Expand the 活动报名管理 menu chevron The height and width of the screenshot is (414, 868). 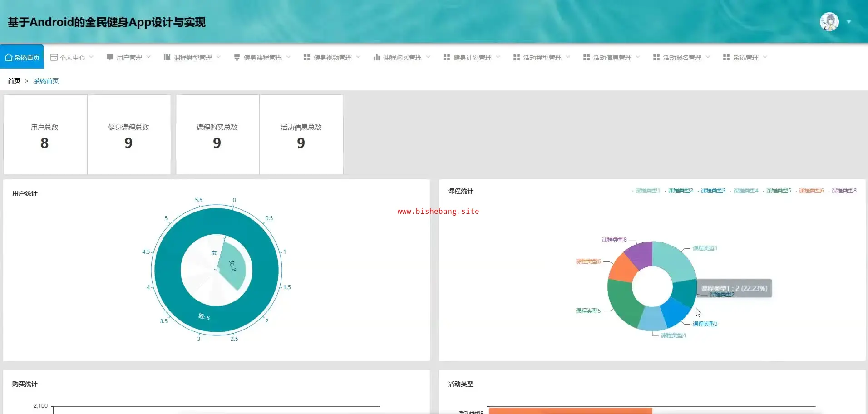[x=708, y=57]
